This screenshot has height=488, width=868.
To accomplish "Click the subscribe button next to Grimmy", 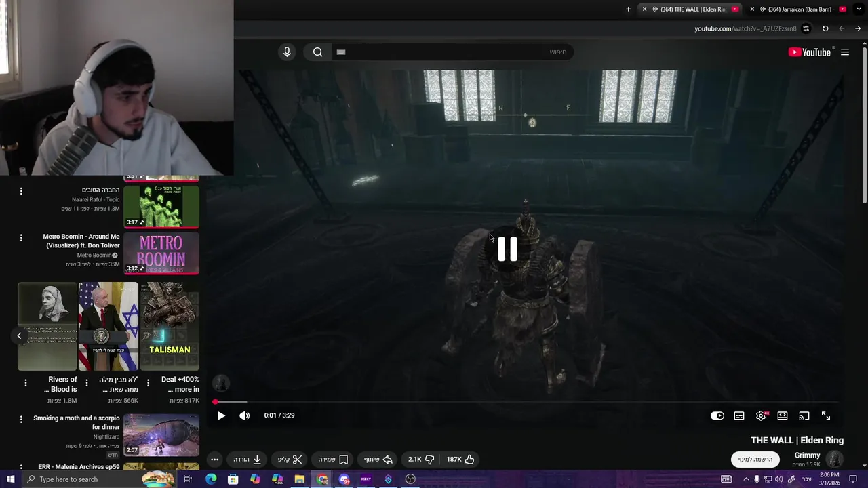I will 755,459.
